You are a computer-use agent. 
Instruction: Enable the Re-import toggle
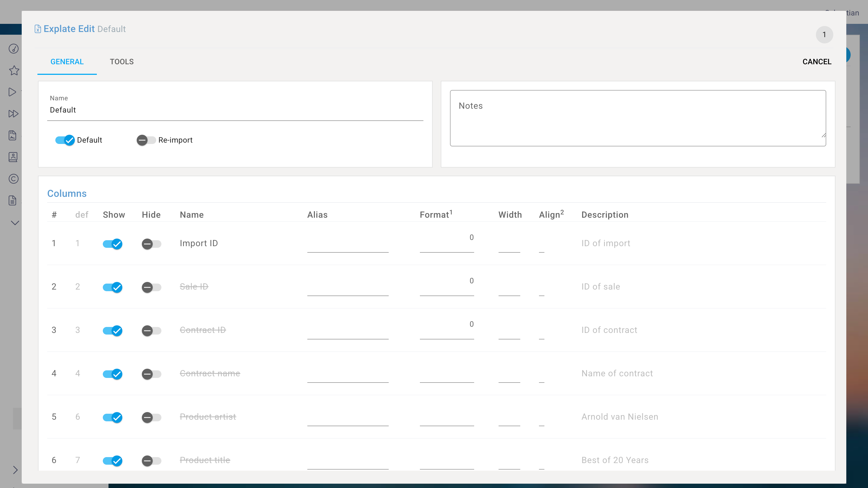click(146, 140)
